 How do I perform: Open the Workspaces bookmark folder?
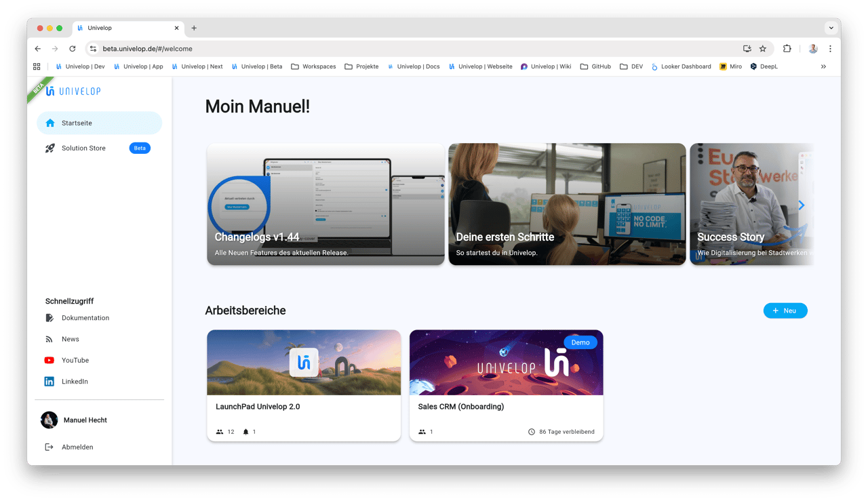(313, 66)
